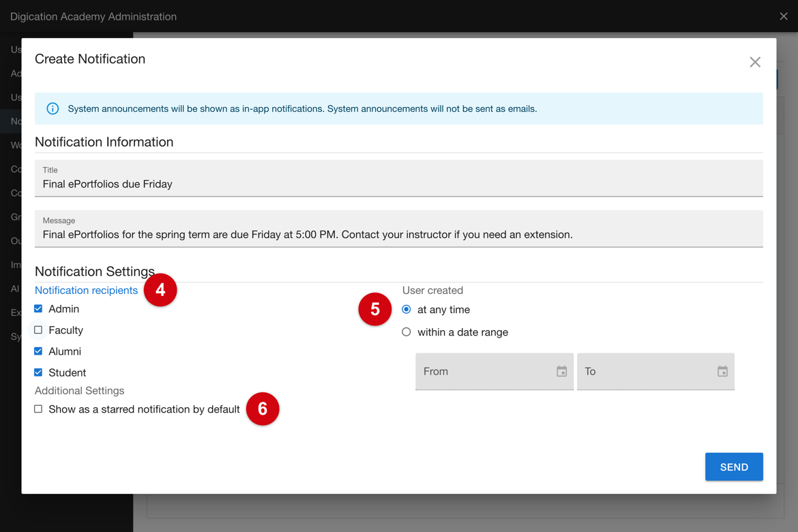Close the Digication Academy Administration window

pyautogui.click(x=784, y=16)
